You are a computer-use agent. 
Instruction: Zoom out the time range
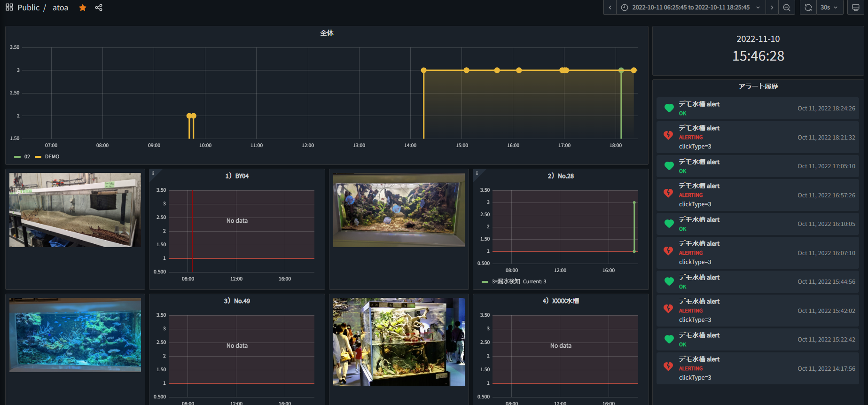[787, 8]
